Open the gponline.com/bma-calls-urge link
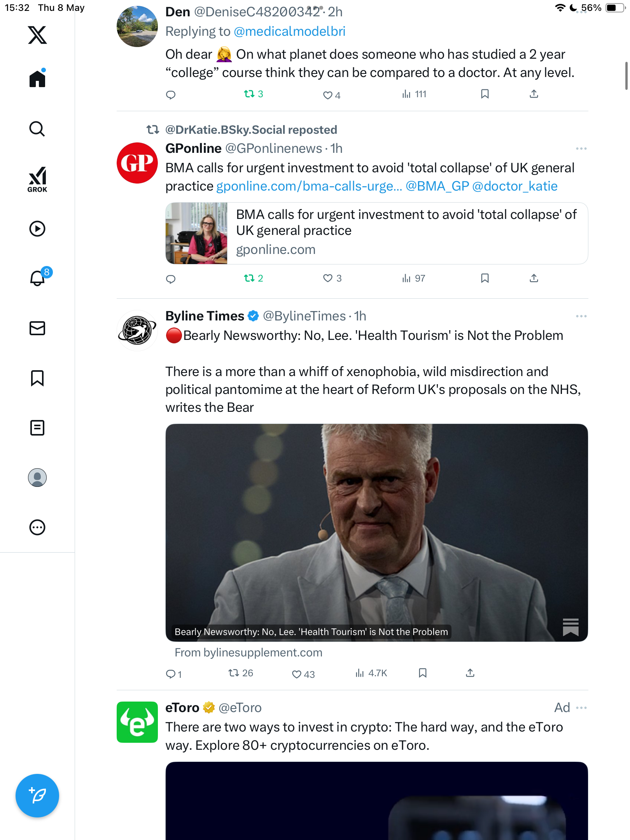 [309, 186]
